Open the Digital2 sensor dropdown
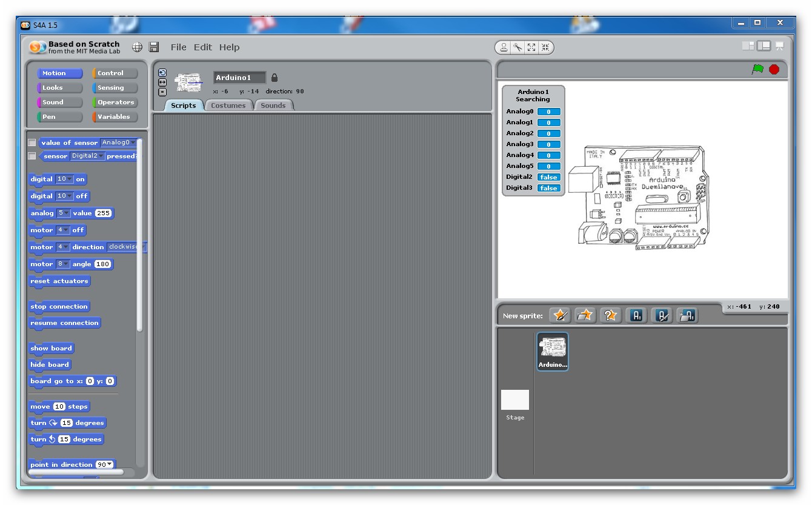Viewport: 812px width, 505px height. coord(87,156)
